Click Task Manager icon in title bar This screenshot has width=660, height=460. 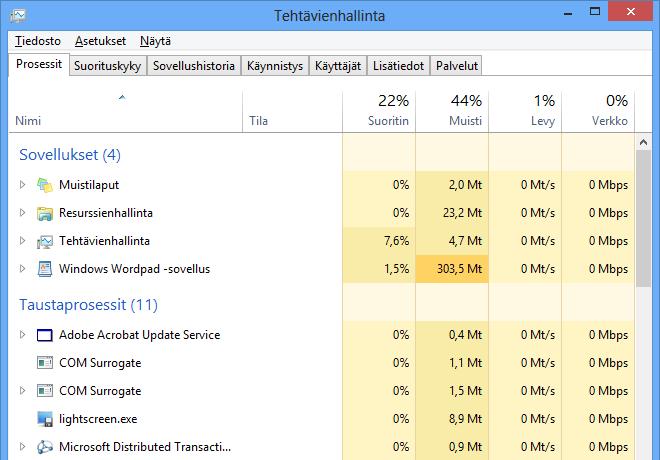point(18,16)
